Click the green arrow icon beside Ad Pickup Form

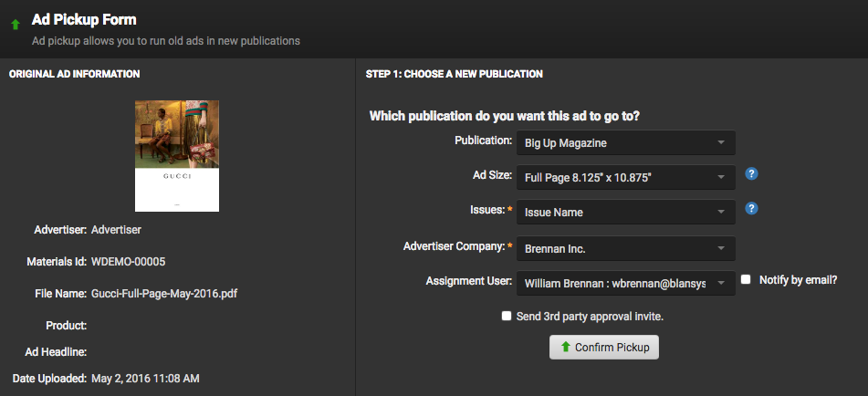click(x=15, y=25)
